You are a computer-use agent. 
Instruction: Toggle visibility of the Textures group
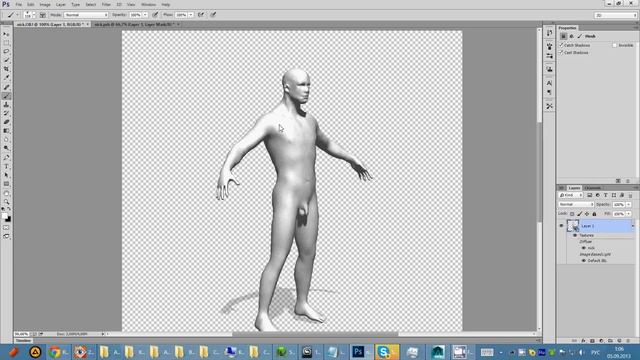(x=575, y=236)
